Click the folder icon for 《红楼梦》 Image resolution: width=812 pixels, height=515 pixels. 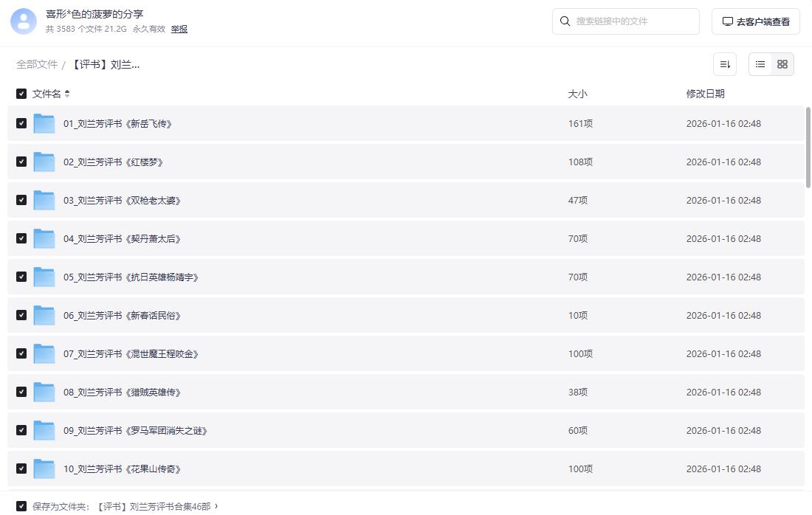44,162
